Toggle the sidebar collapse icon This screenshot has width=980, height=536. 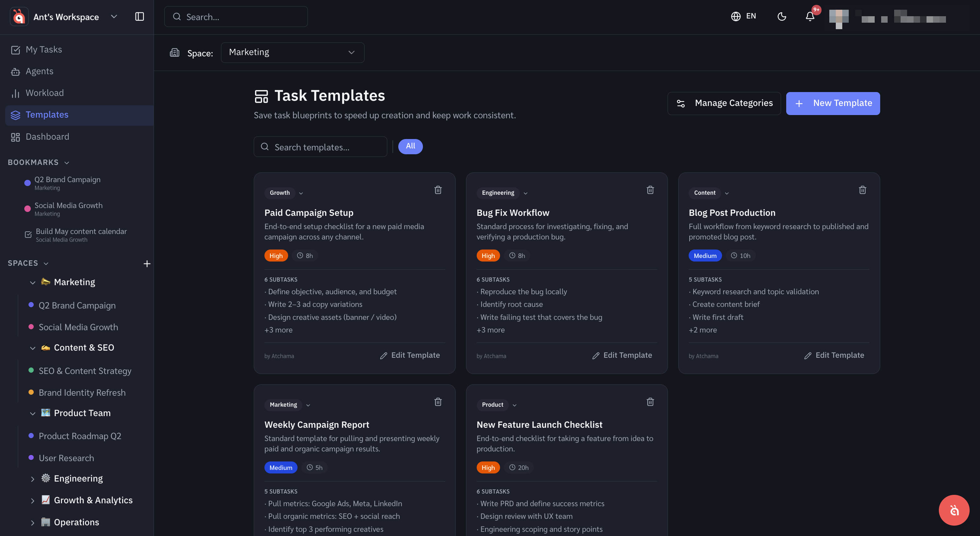(x=139, y=17)
